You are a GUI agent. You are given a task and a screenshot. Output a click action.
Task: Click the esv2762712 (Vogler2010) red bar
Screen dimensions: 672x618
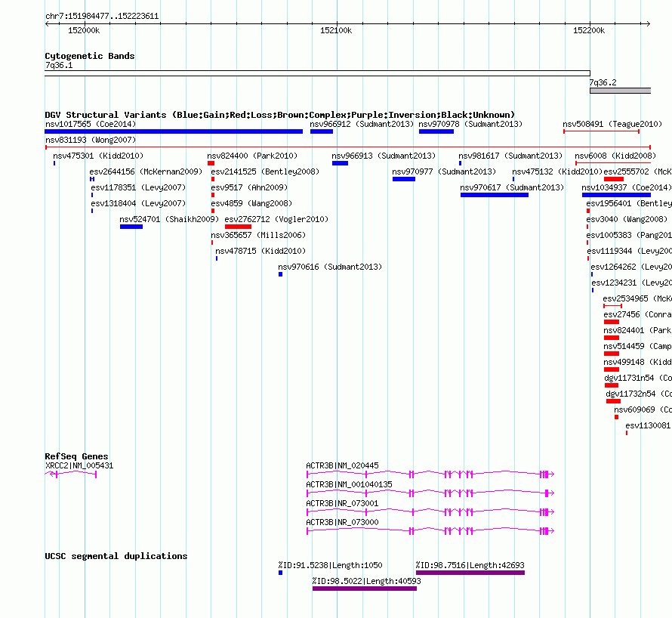(x=239, y=227)
